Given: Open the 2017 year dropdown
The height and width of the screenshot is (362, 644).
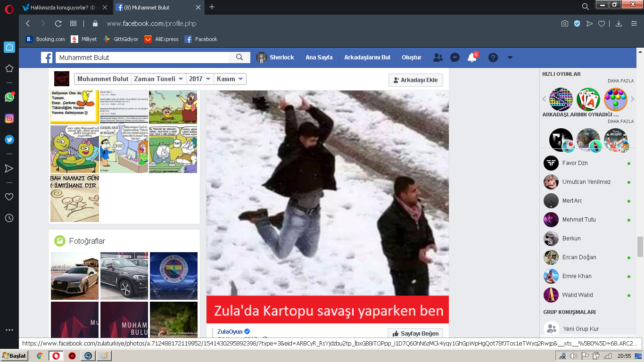Looking at the screenshot, I should (x=200, y=79).
